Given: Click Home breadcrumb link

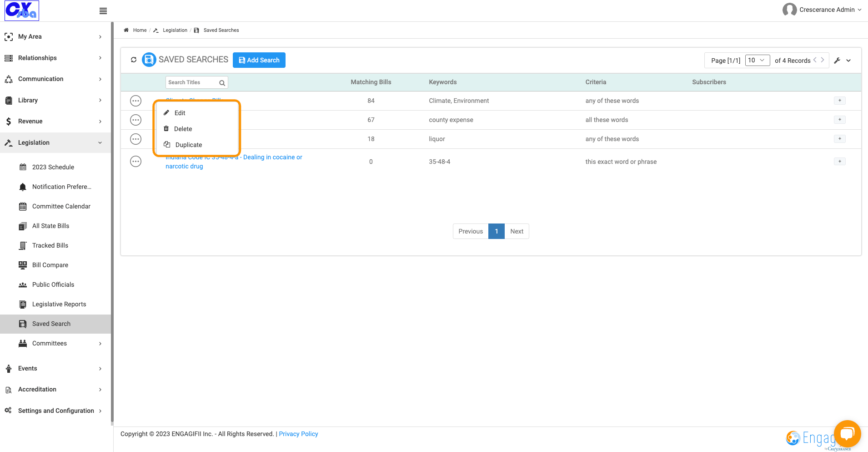Looking at the screenshot, I should (140, 30).
